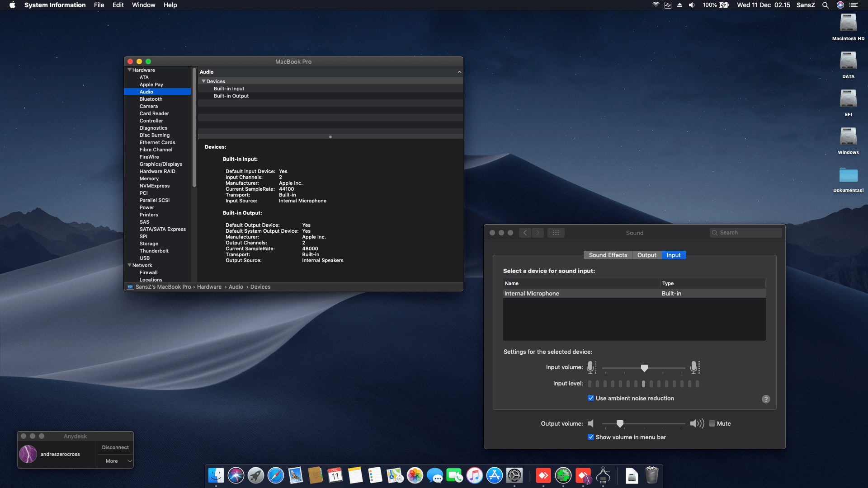Screen dimensions: 868x488
Task: Launch iTunes from the Dock
Action: point(474,475)
